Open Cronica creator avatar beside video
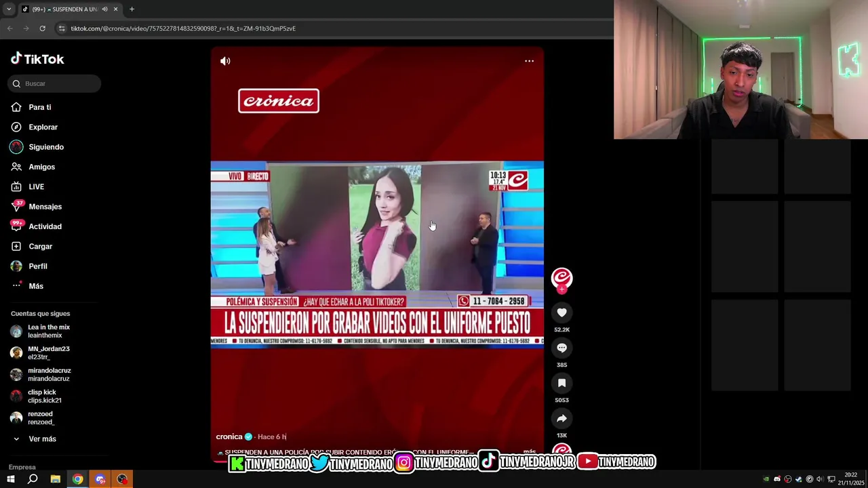Screen dimensions: 868x488 pos(561,278)
